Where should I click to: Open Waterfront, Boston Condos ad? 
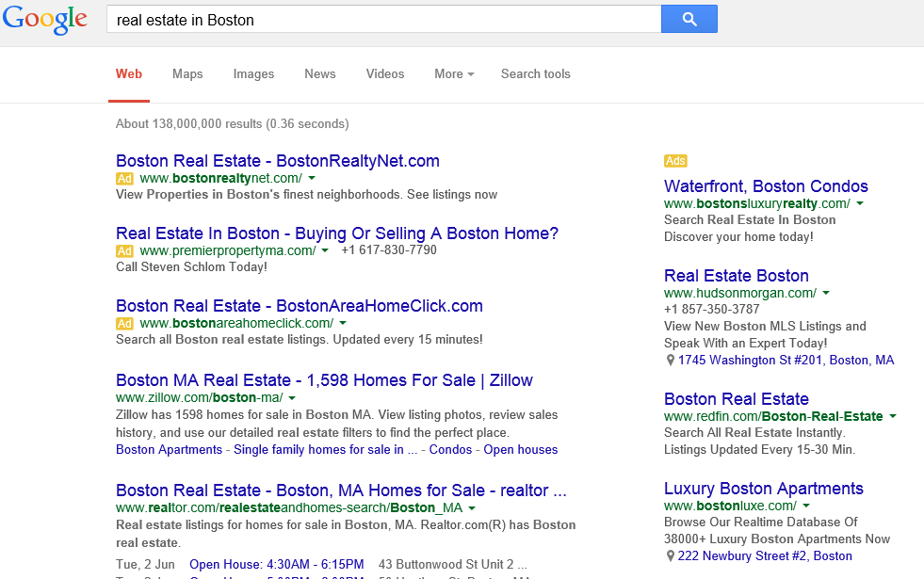click(x=766, y=186)
